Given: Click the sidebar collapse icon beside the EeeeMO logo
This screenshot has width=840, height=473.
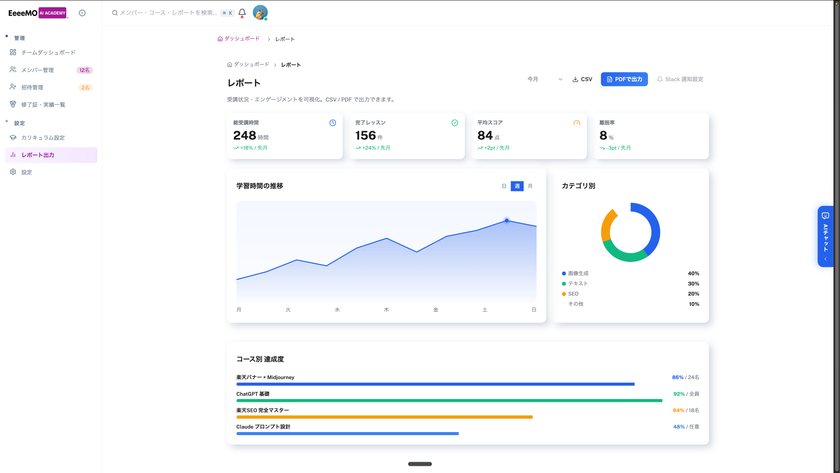Looking at the screenshot, I should [x=82, y=13].
